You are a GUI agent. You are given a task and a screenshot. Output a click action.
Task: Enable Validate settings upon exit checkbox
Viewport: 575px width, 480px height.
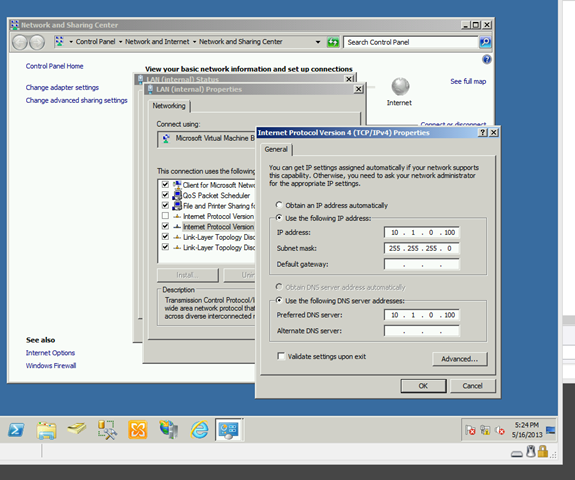[x=281, y=356]
